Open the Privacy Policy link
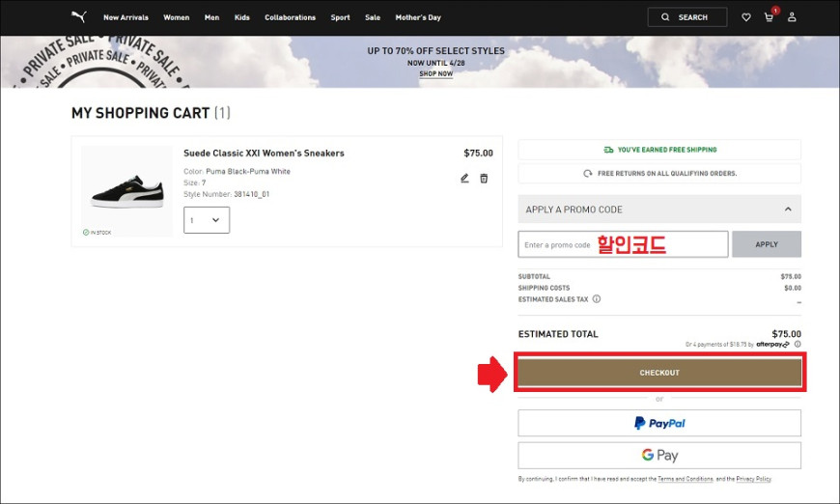Viewport: 840px width, 504px height. (754, 479)
